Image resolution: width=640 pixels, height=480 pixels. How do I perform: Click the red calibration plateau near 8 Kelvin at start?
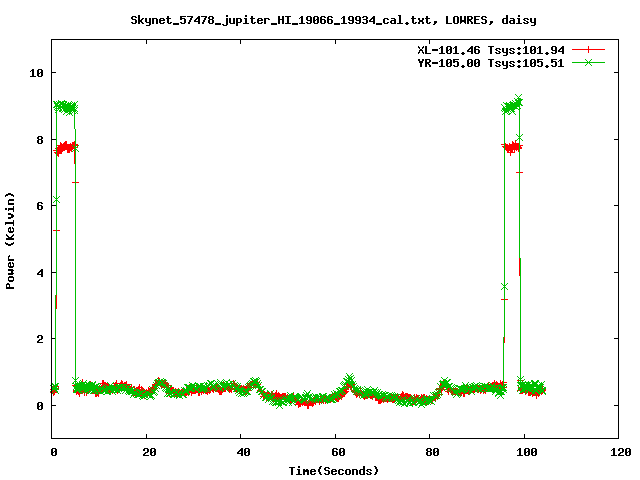(x=66, y=148)
